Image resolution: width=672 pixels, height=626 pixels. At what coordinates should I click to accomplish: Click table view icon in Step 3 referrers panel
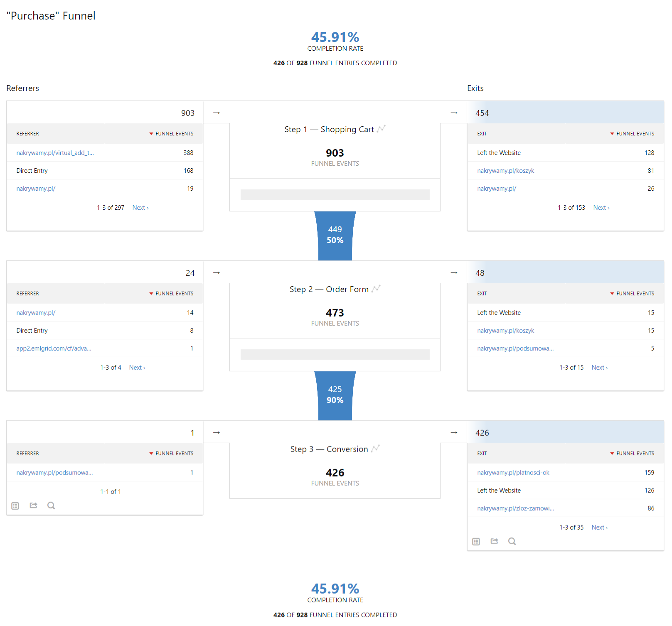coord(15,506)
